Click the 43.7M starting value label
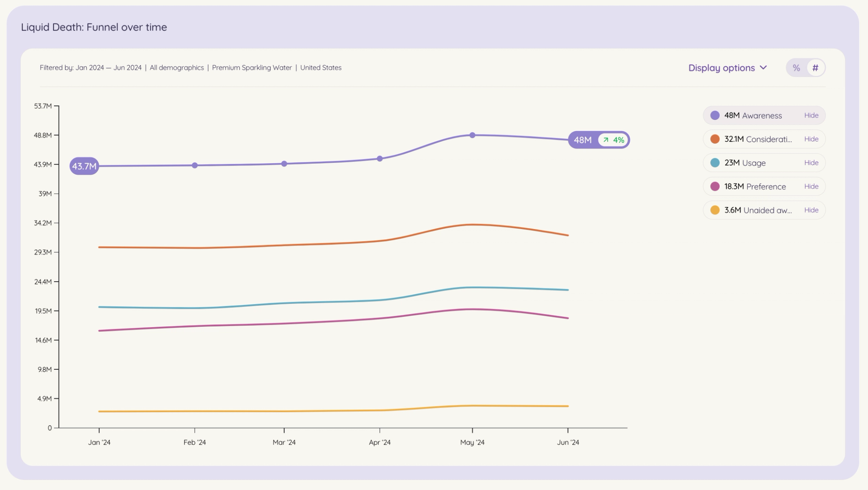This screenshot has width=868, height=490. pos(85,166)
